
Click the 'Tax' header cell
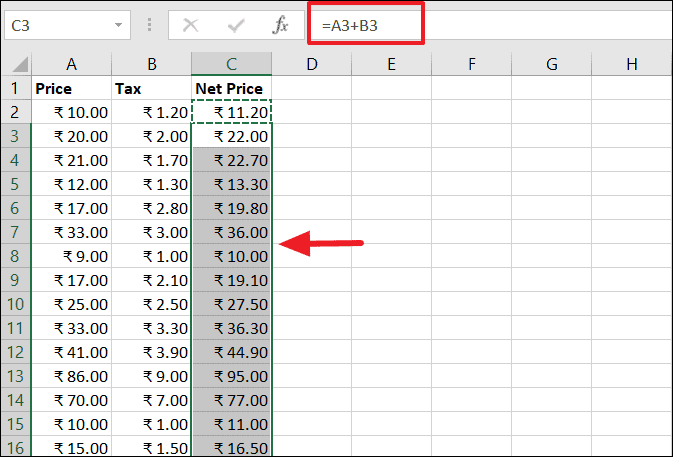[x=152, y=88]
